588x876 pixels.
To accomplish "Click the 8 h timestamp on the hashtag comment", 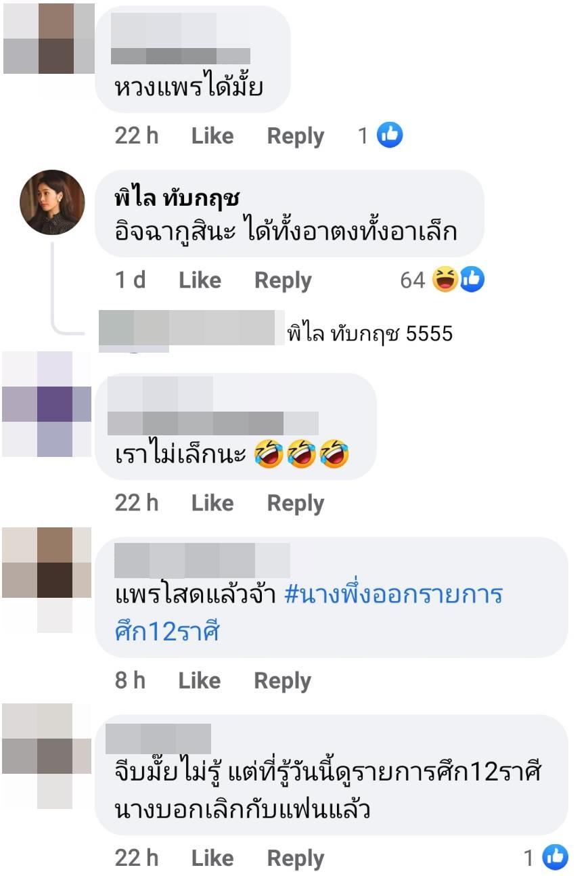I will [130, 680].
